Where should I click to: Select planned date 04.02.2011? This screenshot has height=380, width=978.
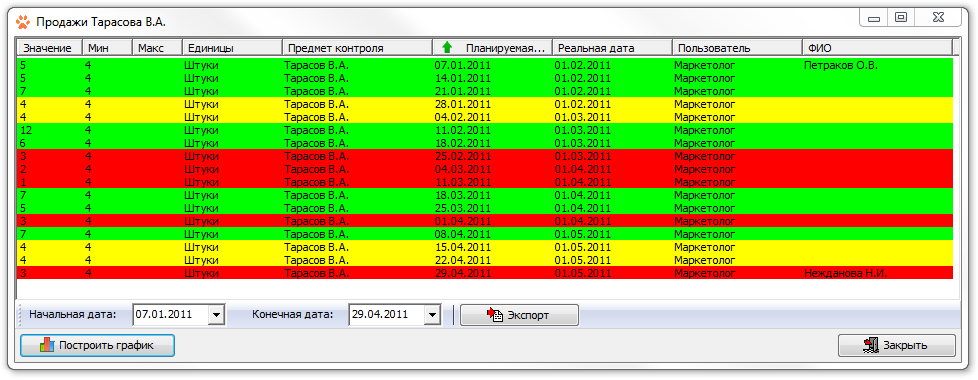(x=463, y=117)
